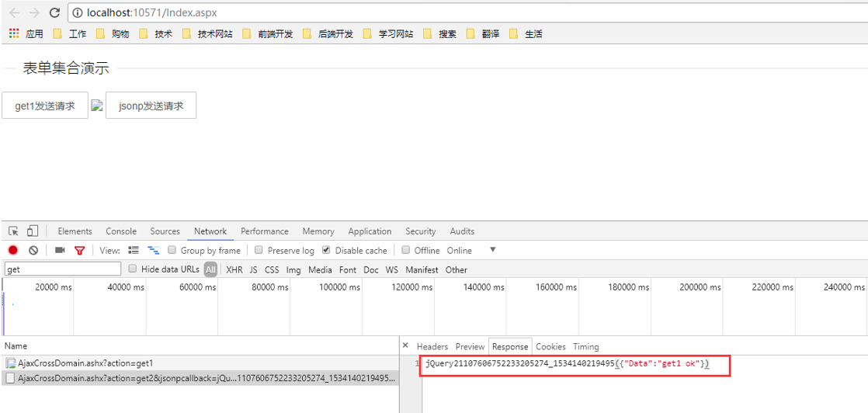Open the Headers details tab
Viewport: 868px width, 413px height.
pyautogui.click(x=432, y=346)
